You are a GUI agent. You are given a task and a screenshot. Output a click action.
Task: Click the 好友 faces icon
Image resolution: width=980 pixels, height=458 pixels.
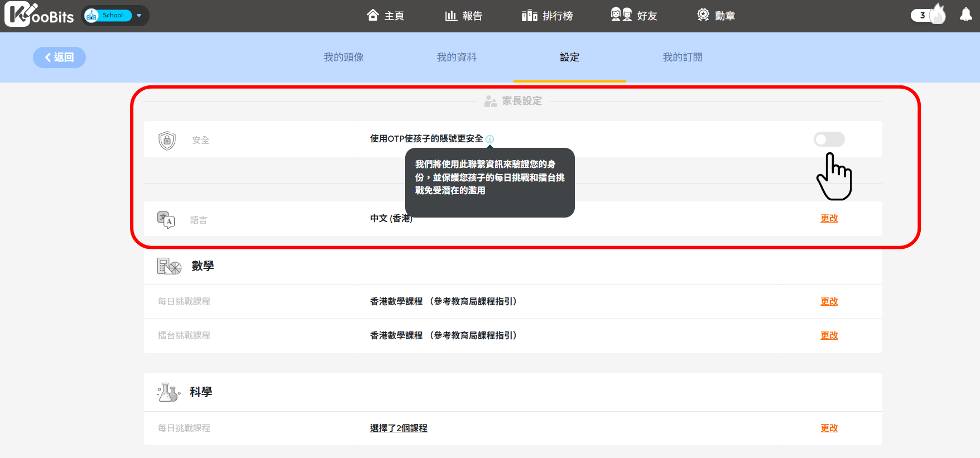[621, 15]
